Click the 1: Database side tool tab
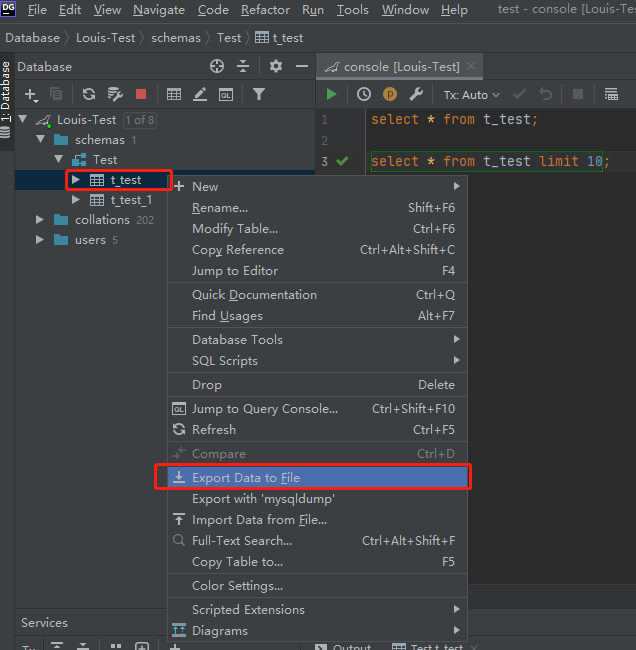The width and height of the screenshot is (636, 650). [6, 99]
